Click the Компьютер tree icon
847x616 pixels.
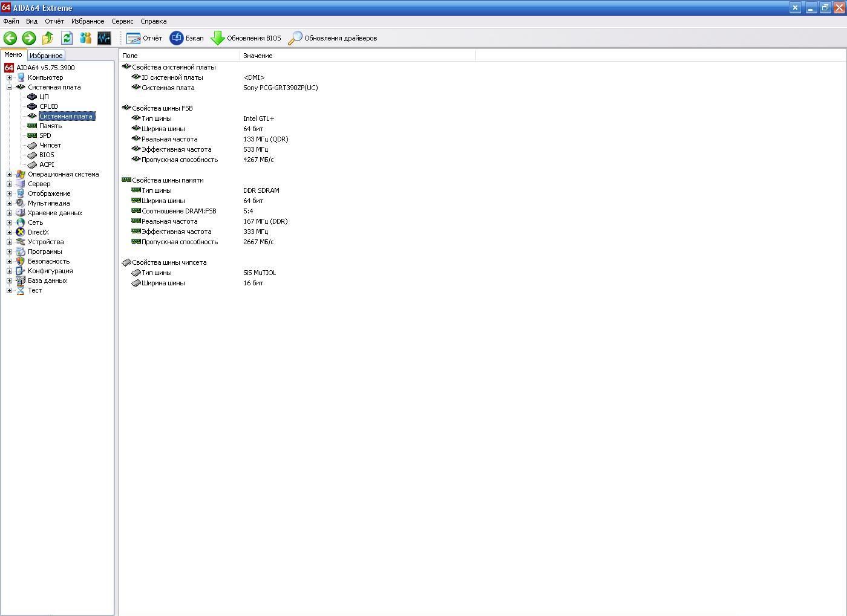point(21,77)
